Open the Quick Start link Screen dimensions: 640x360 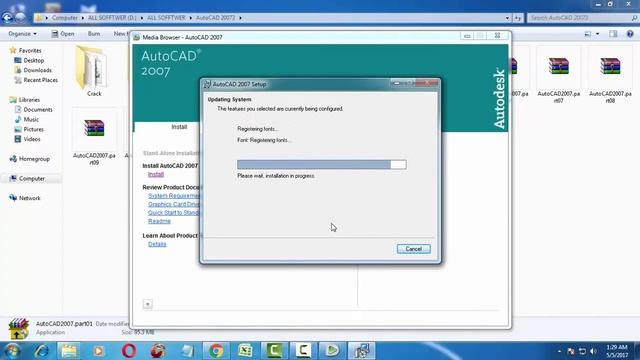click(x=174, y=212)
